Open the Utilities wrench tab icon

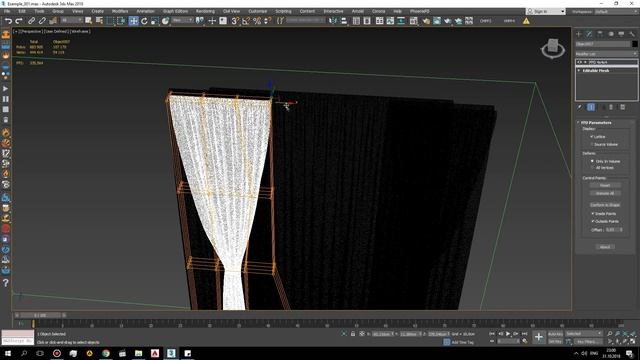coord(632,34)
